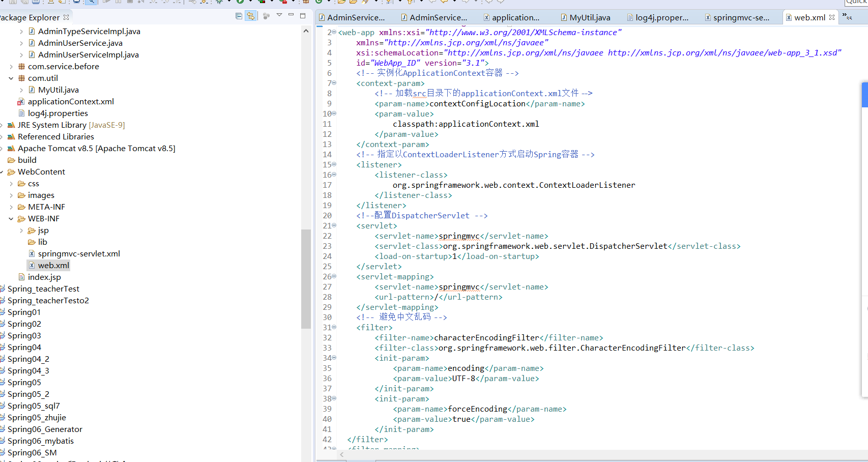
Task: Select the Spring_teacherTest project
Action: [x=43, y=289]
